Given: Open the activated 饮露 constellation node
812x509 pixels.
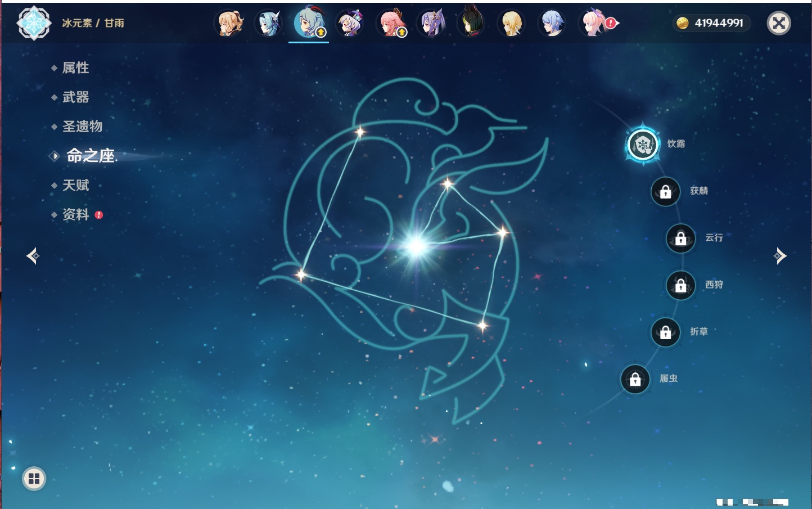Looking at the screenshot, I should point(643,145).
